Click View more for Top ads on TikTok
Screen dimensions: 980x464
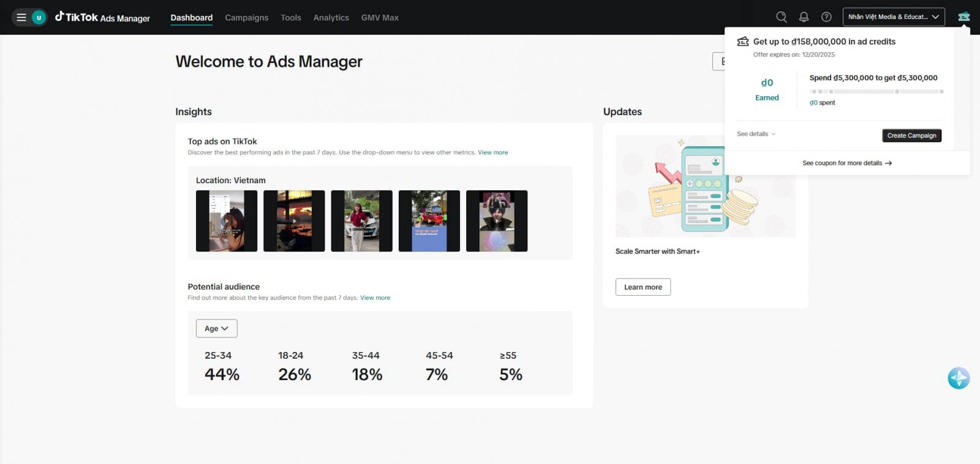(493, 152)
